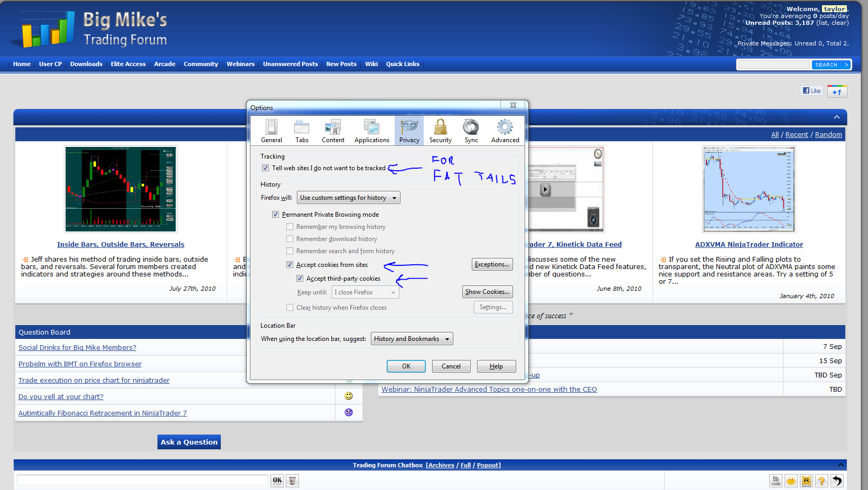Screen dimensions: 868x490
Task: Close the Options dialog
Action: (513, 105)
